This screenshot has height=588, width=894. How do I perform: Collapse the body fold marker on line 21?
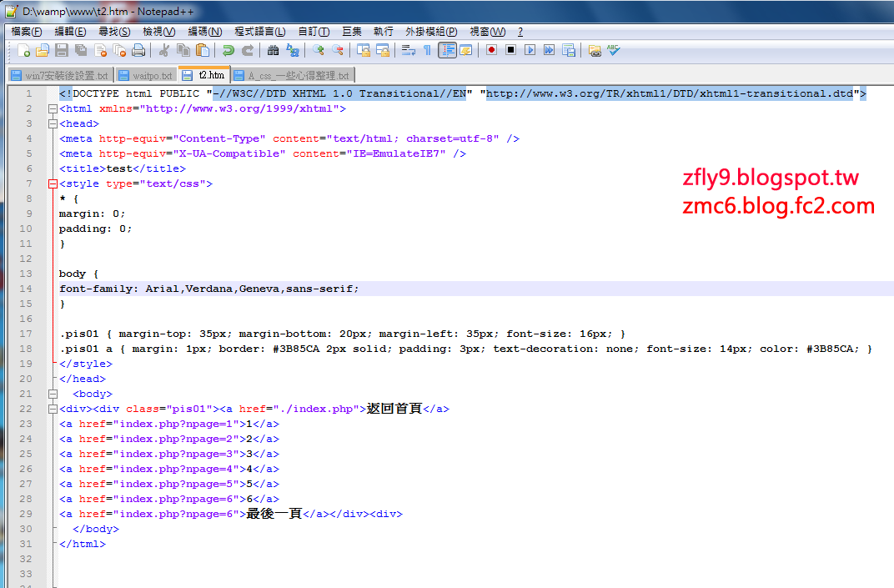point(53,394)
